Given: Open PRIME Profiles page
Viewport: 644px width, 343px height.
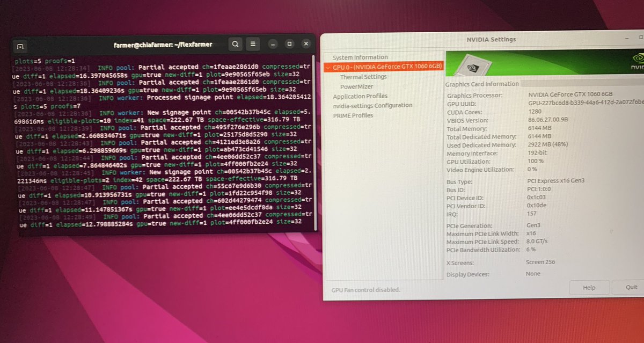Looking at the screenshot, I should pyautogui.click(x=353, y=115).
